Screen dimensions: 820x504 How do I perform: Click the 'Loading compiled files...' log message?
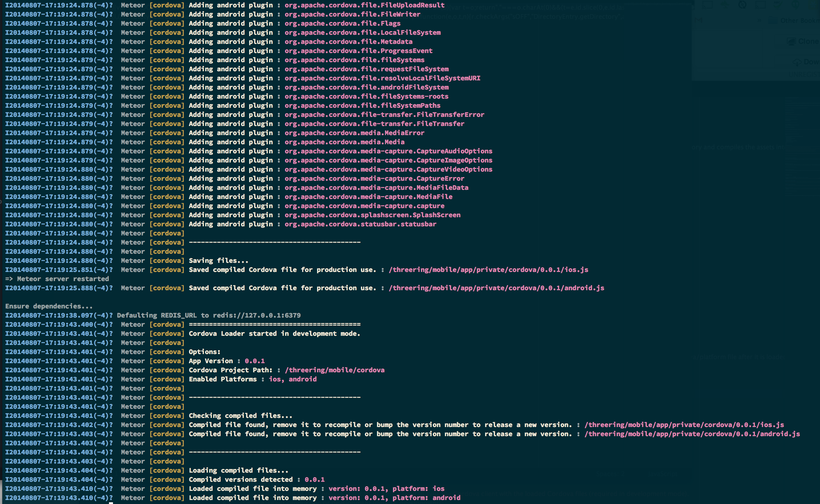[238, 470]
